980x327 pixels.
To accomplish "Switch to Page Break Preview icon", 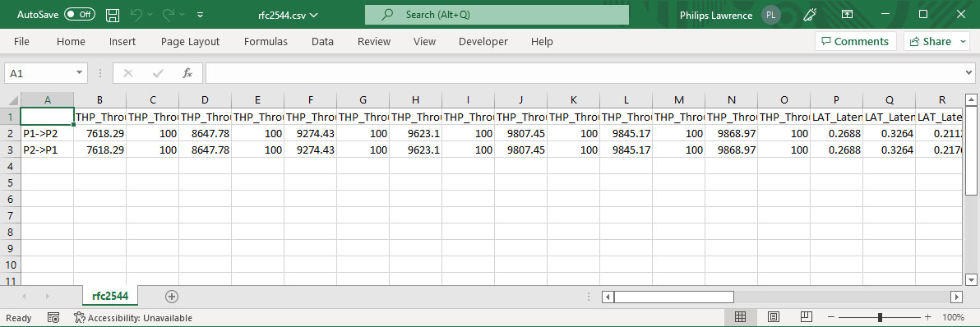I will click(807, 317).
